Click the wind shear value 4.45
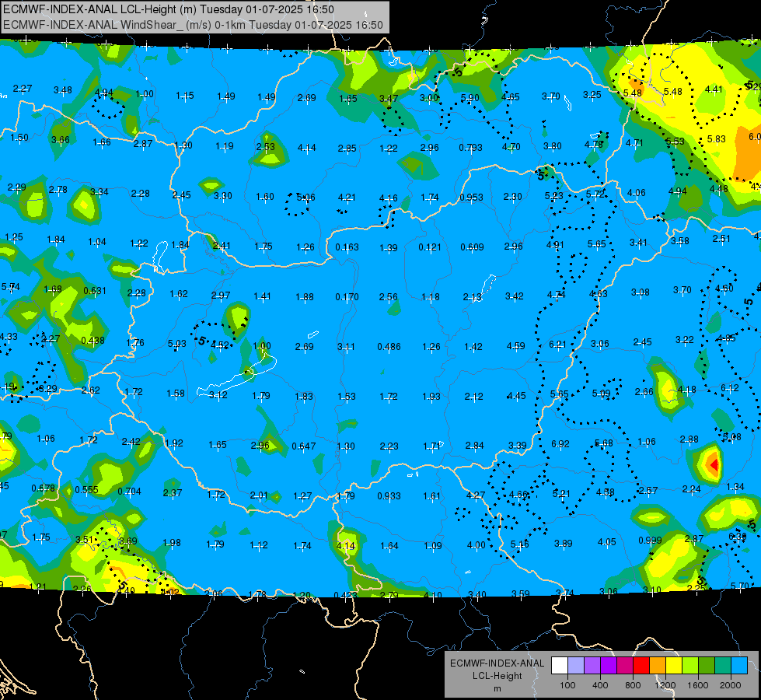This screenshot has width=761, height=700. coord(516,395)
